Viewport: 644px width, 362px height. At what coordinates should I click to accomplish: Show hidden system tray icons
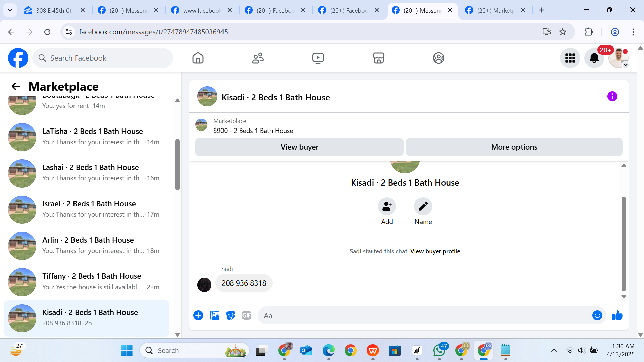pos(554,351)
